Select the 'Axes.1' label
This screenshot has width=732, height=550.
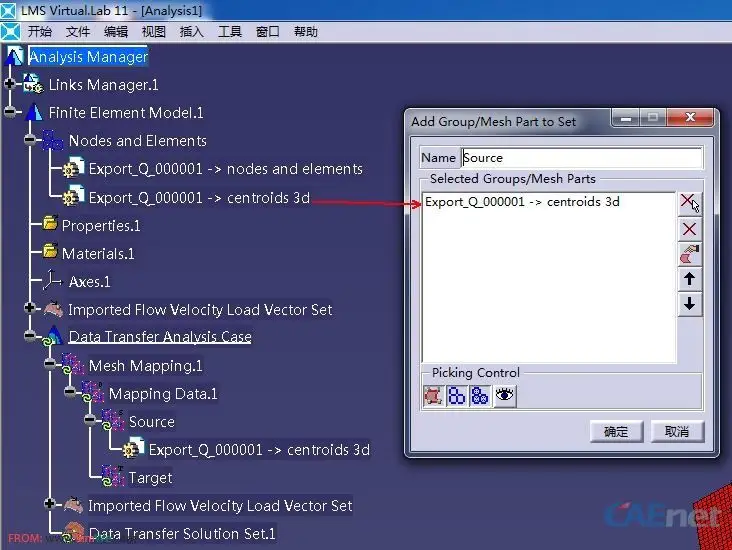90,282
